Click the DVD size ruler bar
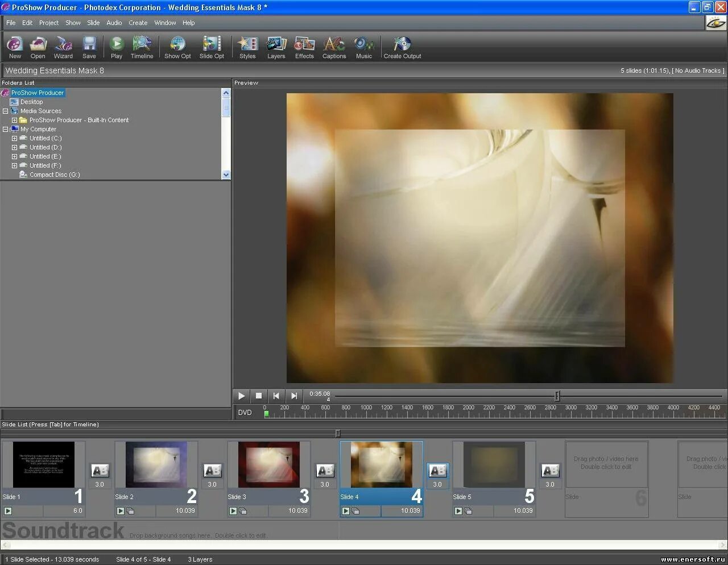The image size is (728, 565). click(494, 413)
